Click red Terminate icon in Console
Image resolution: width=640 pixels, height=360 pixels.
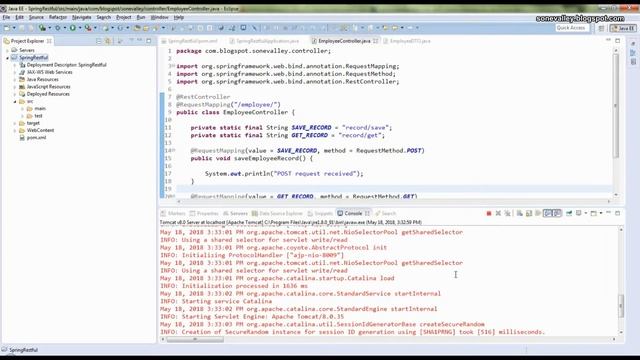[x=489, y=213]
